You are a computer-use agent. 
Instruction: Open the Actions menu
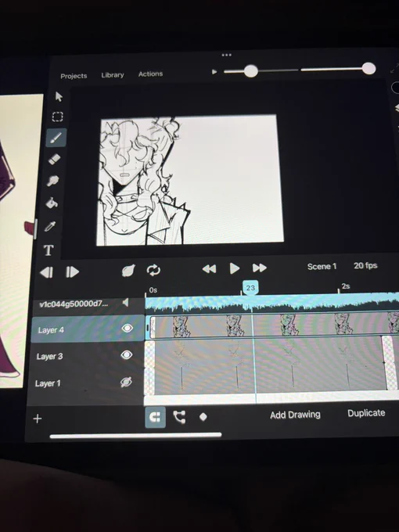(151, 74)
